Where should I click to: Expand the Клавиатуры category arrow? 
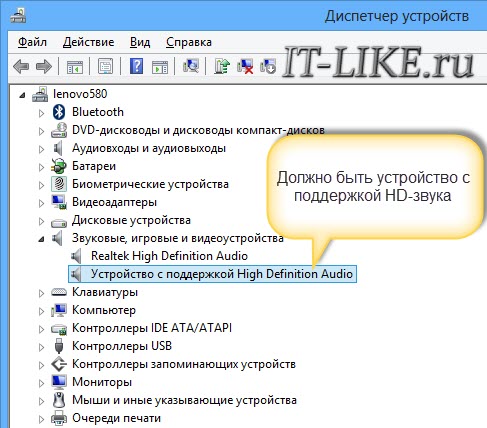tap(41, 293)
